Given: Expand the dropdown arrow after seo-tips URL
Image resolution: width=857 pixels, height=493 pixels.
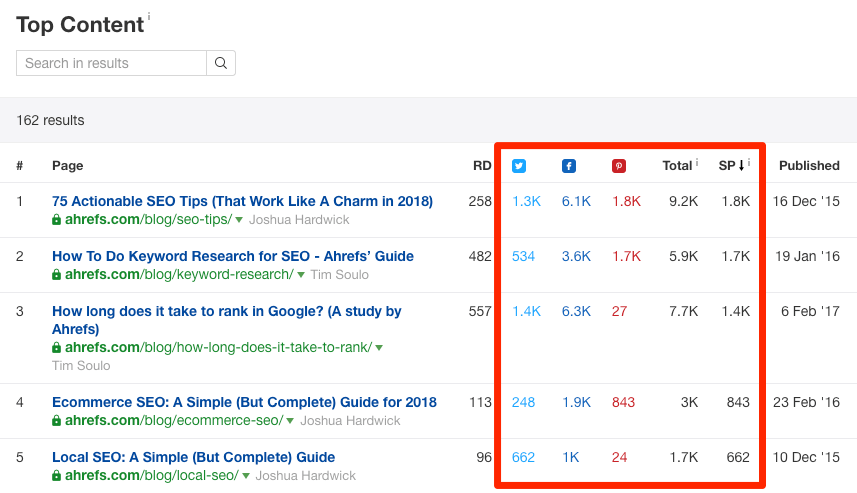Looking at the screenshot, I should (239, 220).
